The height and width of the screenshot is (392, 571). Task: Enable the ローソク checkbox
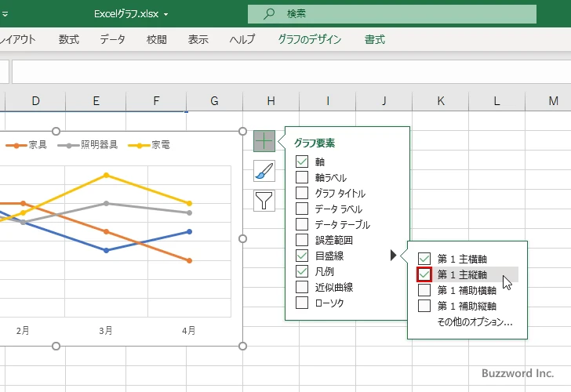pyautogui.click(x=302, y=303)
